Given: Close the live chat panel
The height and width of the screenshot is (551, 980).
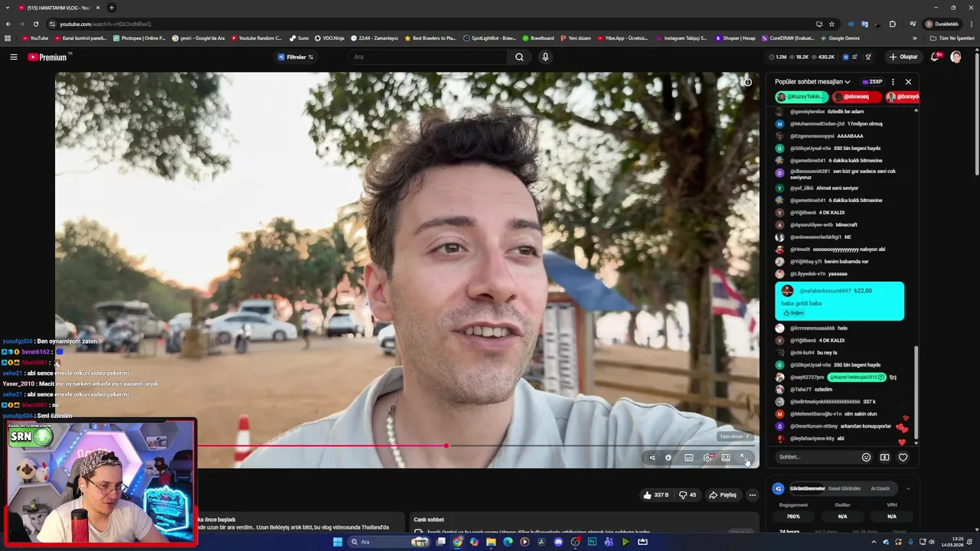Looking at the screenshot, I should click(x=909, y=82).
